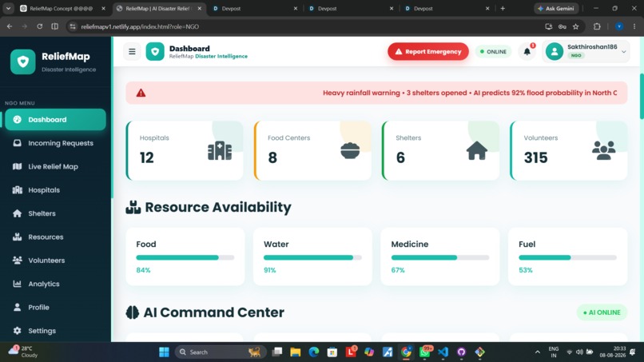Click the Medicine 67% progress bar
The height and width of the screenshot is (362, 644).
point(440,257)
